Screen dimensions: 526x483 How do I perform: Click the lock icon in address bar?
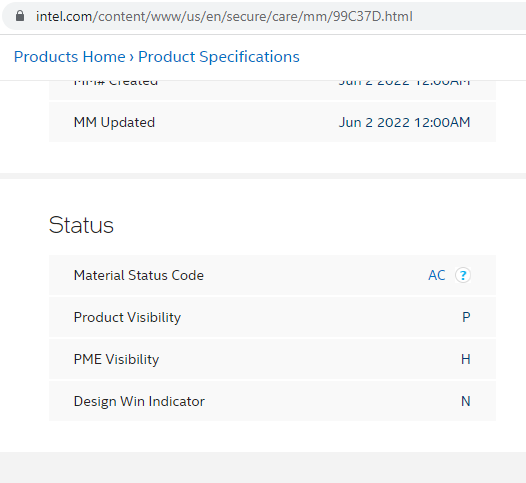point(20,16)
